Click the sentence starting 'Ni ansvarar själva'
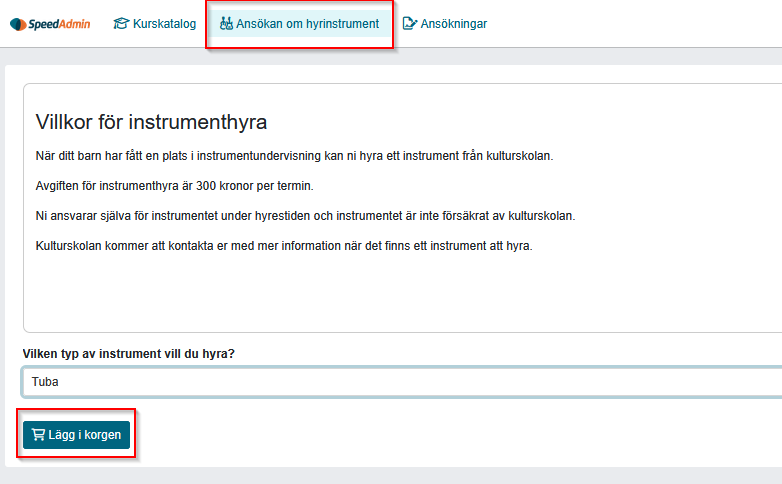 305,216
